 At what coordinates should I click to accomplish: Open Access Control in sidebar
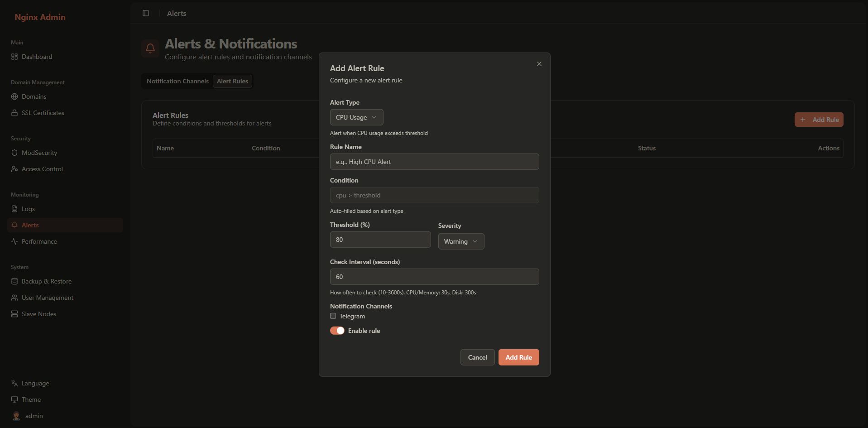pos(42,169)
